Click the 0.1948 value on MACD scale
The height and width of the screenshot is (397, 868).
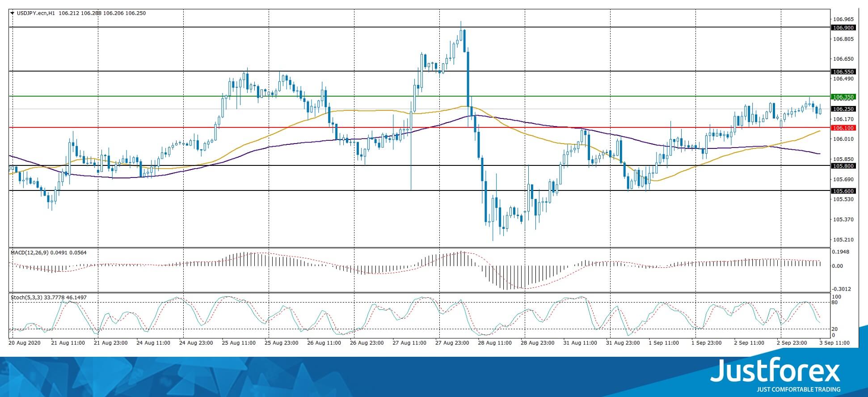tap(840, 252)
